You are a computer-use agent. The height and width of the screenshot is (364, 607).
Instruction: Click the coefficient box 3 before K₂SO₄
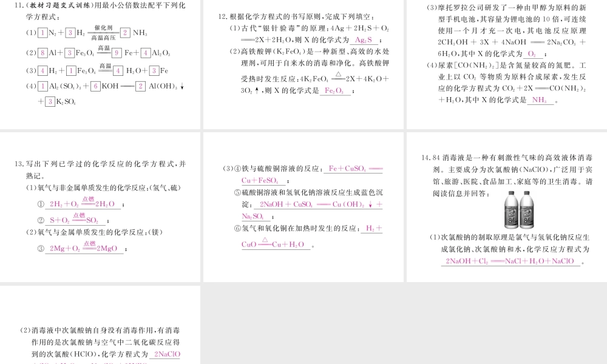pos(50,102)
